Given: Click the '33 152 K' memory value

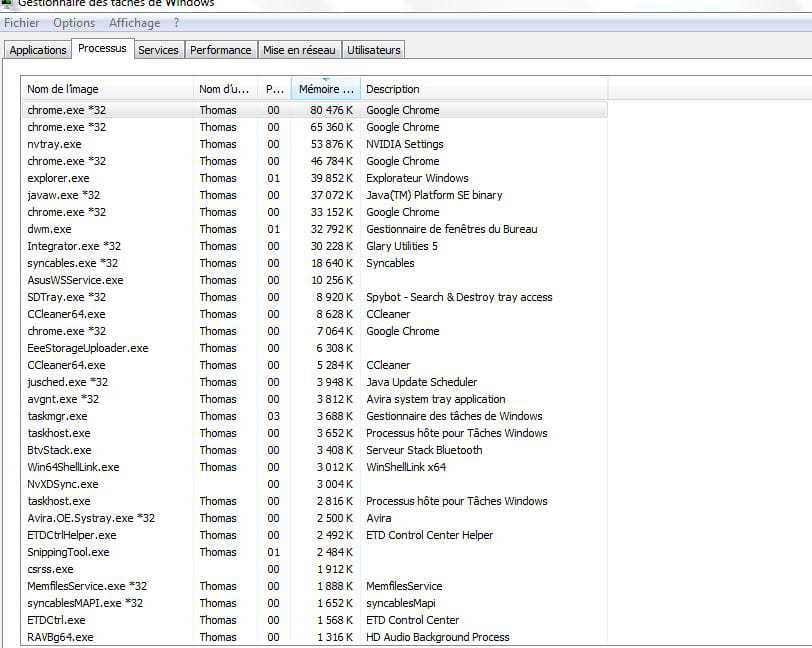Looking at the screenshot, I should click(331, 212).
